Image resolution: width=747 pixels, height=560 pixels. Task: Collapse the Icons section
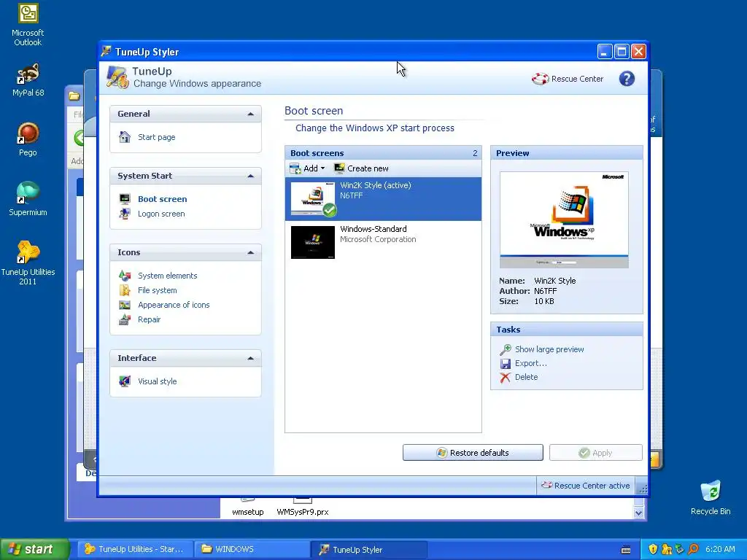pyautogui.click(x=251, y=252)
